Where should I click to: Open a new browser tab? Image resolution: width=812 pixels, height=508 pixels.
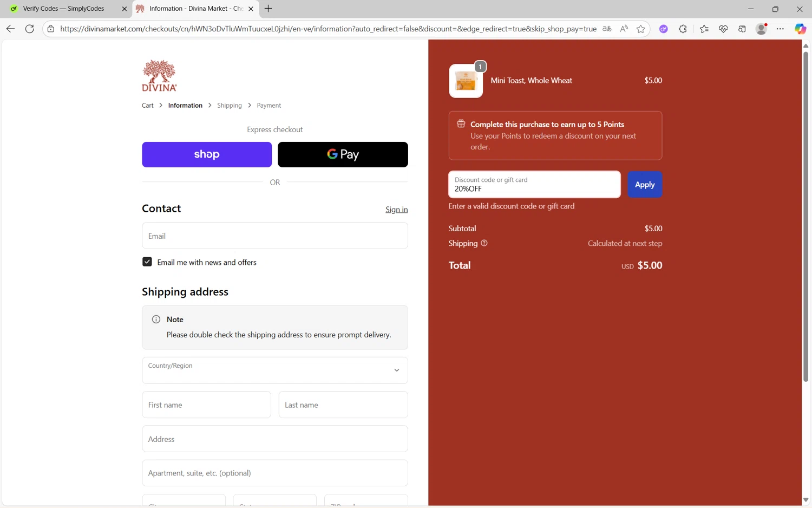click(x=269, y=9)
